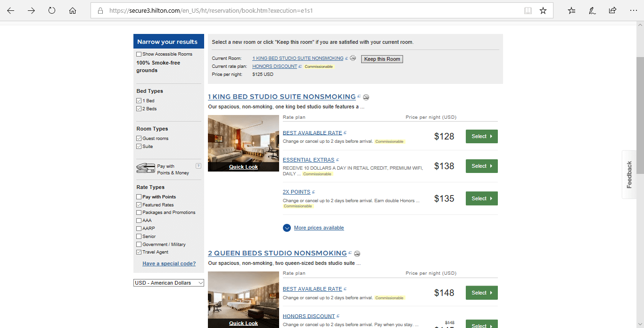Click the non-smoking icon next to Current Room

click(x=353, y=58)
